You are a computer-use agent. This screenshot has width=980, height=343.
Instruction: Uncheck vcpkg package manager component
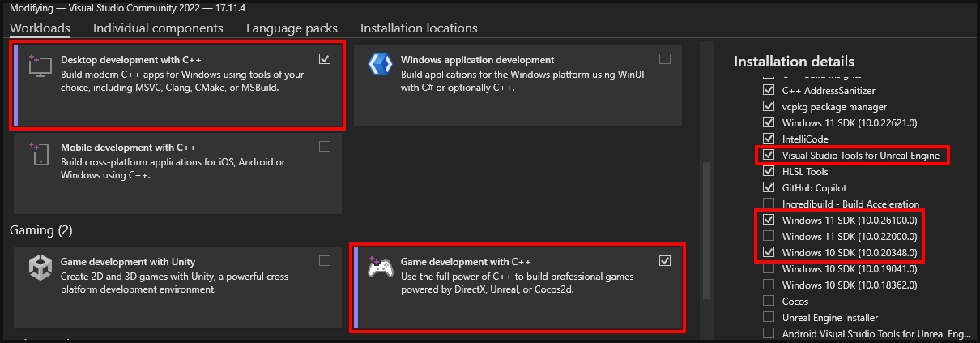(x=769, y=107)
